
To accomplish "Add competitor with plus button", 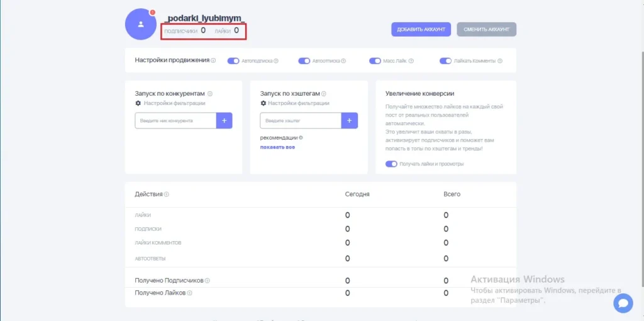I will click(x=225, y=120).
